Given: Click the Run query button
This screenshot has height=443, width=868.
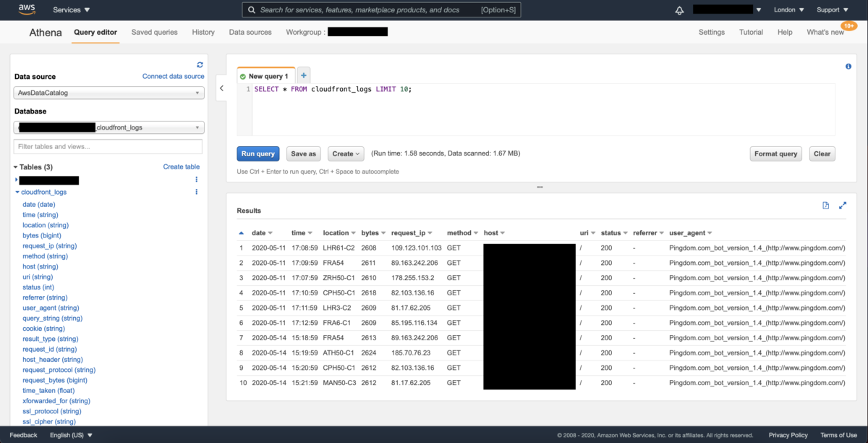Looking at the screenshot, I should [258, 153].
